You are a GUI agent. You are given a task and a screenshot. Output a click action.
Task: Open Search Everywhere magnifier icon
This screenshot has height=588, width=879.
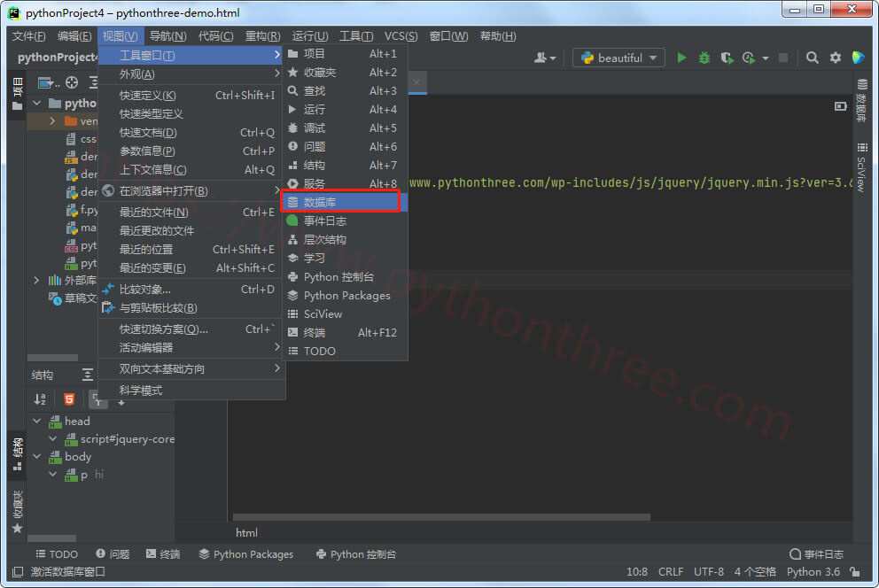click(x=812, y=58)
